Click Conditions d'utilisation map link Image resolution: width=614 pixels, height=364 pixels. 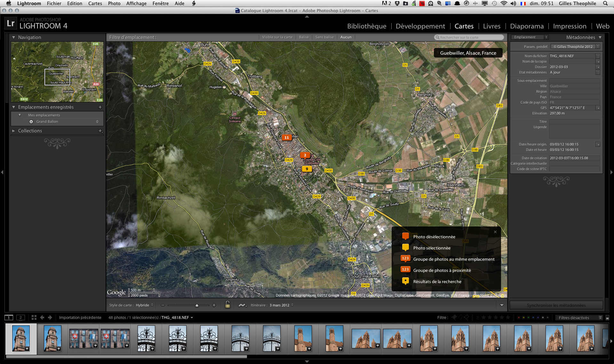(x=490, y=296)
